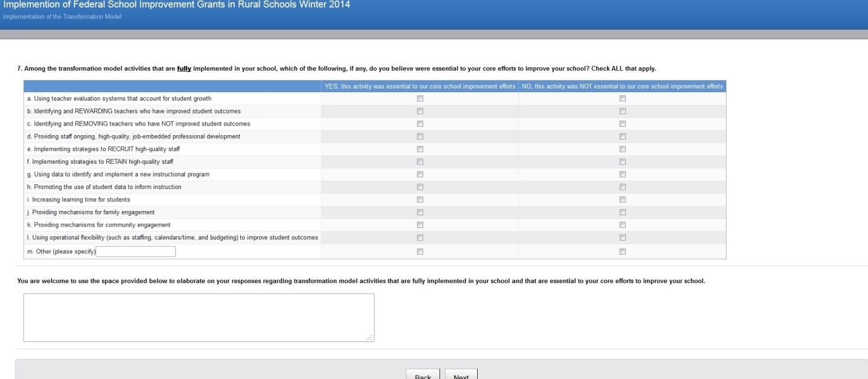Check YES for increasing learning time row
The image size is (868, 379).
(x=420, y=200)
